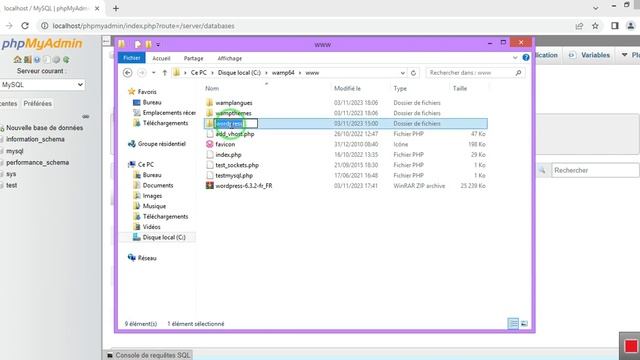Click chevron after Ce PC in address path
Screen dimensions: 640x360
[x=212, y=73]
